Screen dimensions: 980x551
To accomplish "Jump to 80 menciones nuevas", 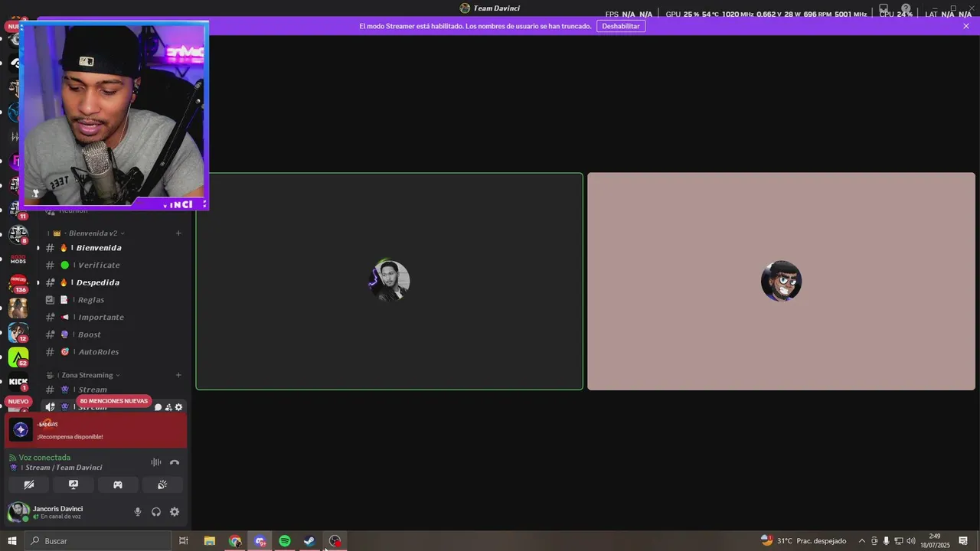I will coord(114,401).
